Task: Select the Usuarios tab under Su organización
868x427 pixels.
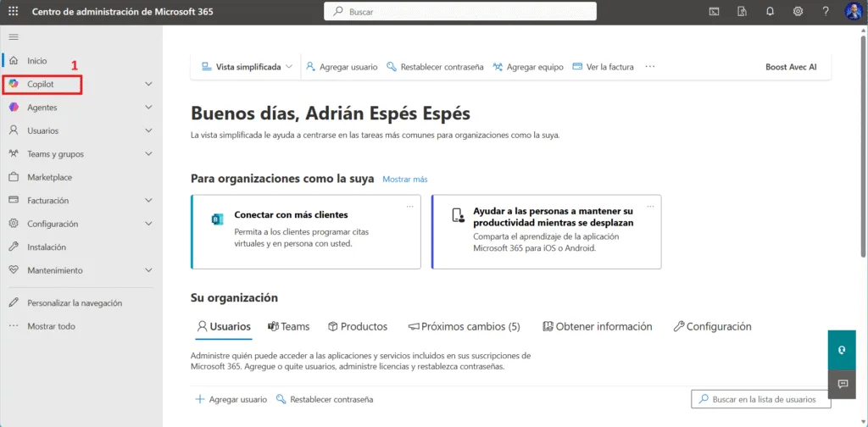Action: point(224,327)
